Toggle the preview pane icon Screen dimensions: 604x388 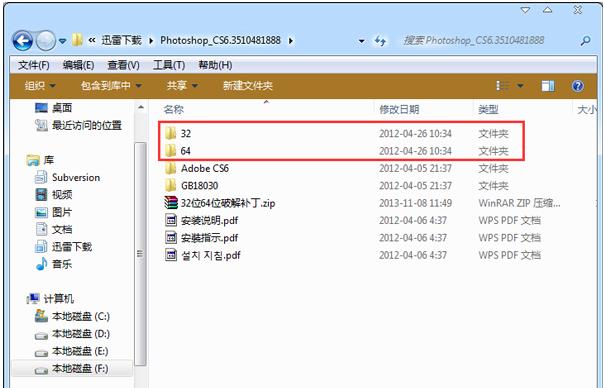548,86
